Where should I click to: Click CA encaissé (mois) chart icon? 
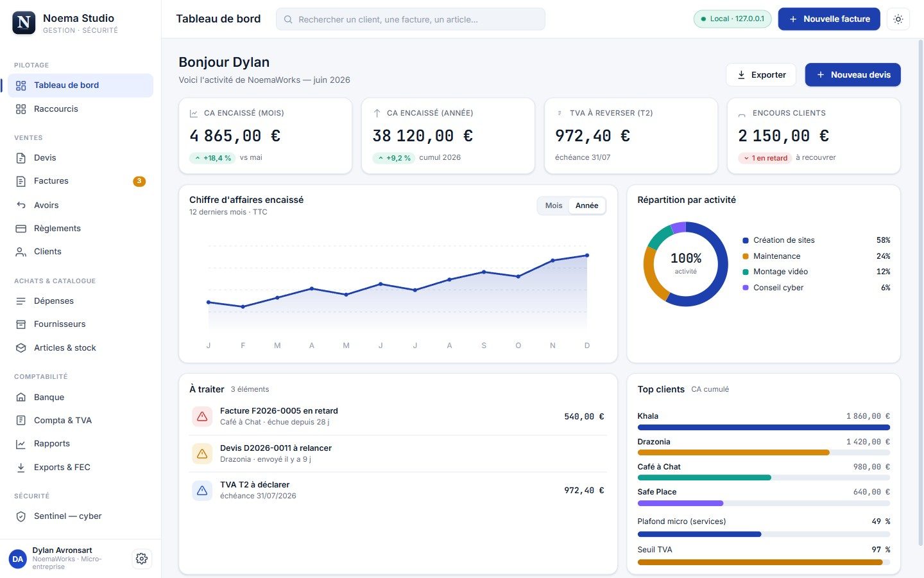(x=194, y=113)
